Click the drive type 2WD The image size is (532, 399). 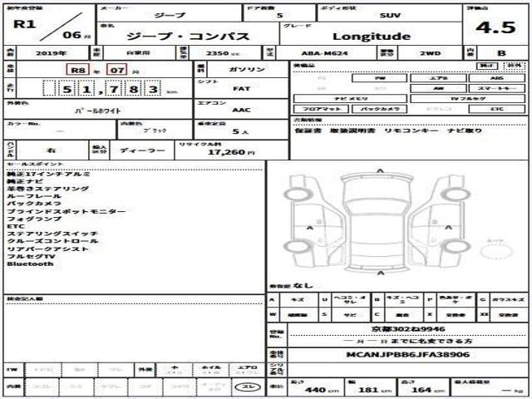[430, 53]
